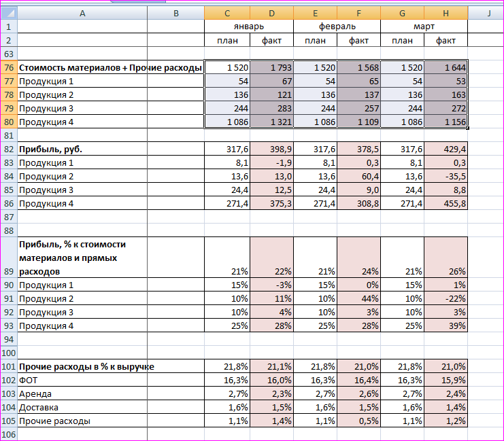Select column G header
The height and width of the screenshot is (441, 504).
point(402,13)
